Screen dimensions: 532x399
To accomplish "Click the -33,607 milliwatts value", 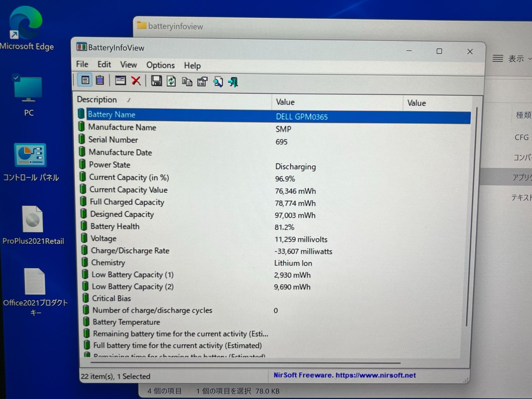I will (x=303, y=251).
